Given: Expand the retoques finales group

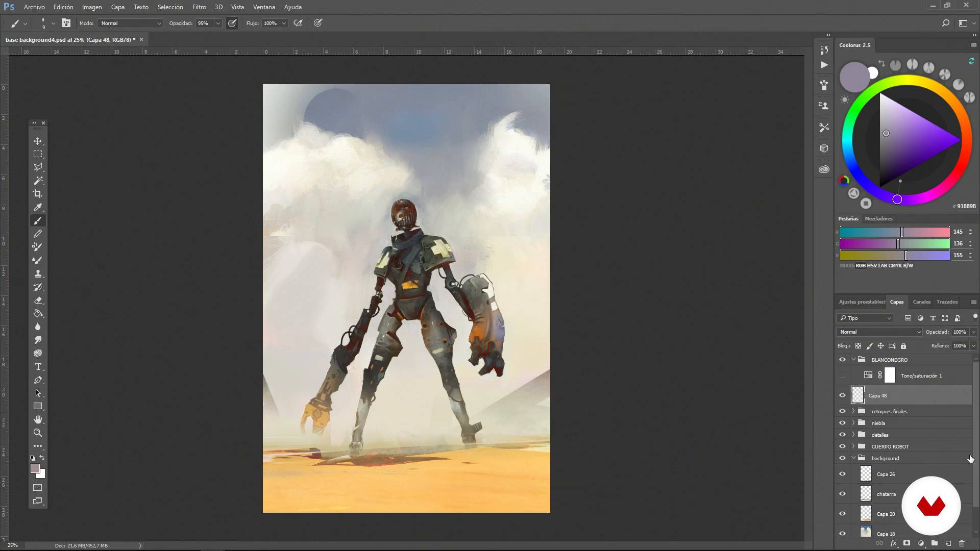Looking at the screenshot, I should pos(853,411).
